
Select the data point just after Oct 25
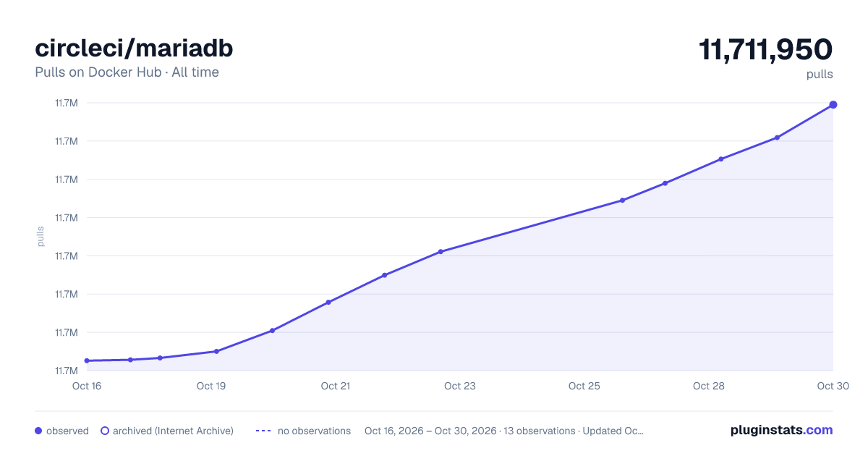point(622,200)
